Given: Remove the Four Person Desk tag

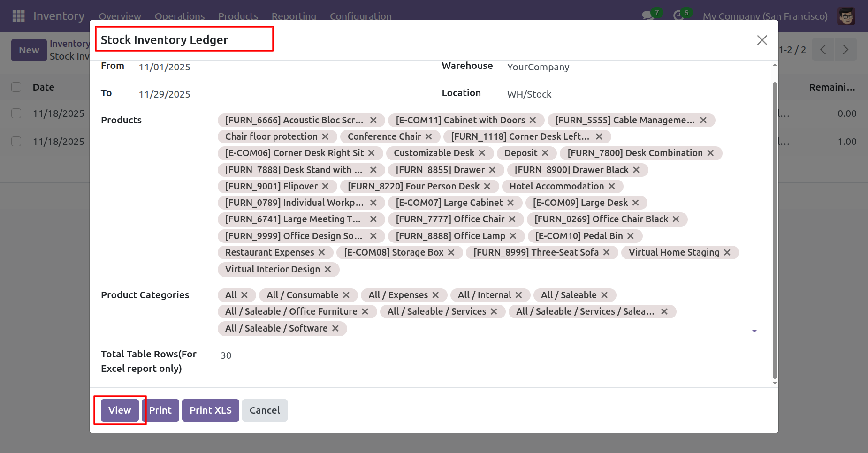Looking at the screenshot, I should pyautogui.click(x=487, y=187).
